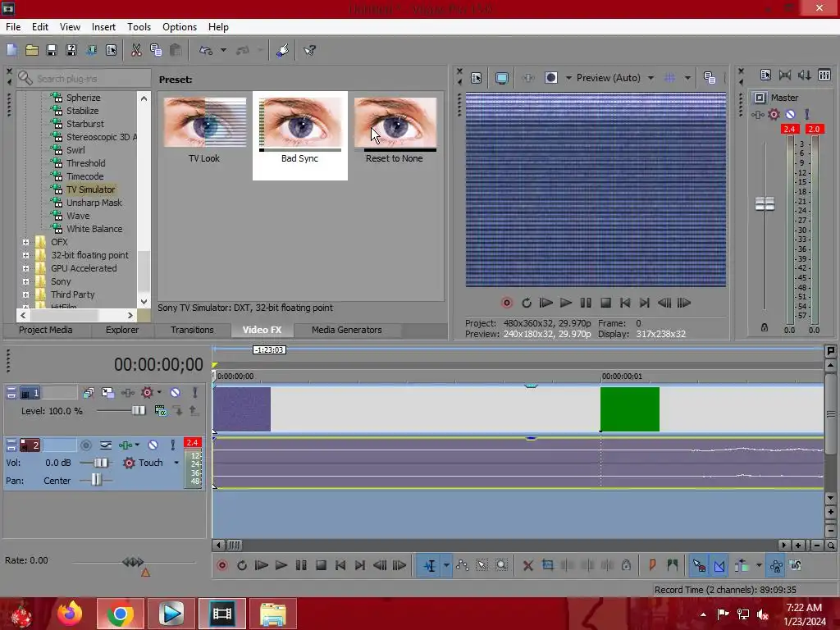
Task: Click Play button under video preview
Action: click(x=566, y=304)
